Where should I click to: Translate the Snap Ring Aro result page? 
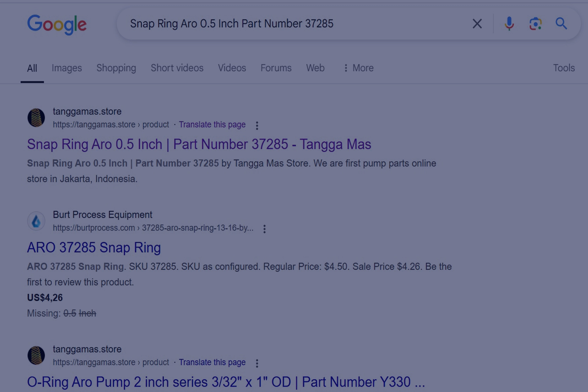tap(212, 125)
